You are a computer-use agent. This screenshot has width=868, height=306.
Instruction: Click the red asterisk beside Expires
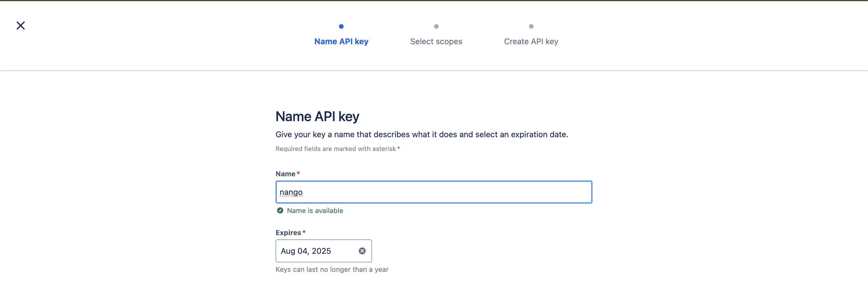(x=304, y=232)
